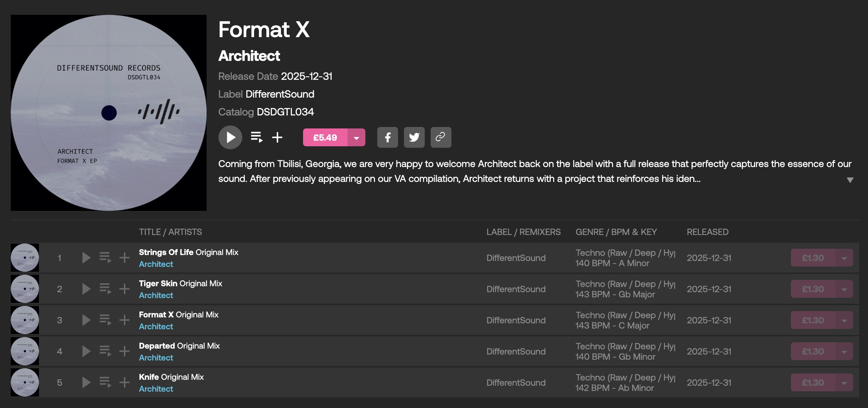Buy Tiger Skin for £1.30
Image resolution: width=868 pixels, height=408 pixels.
tap(813, 289)
